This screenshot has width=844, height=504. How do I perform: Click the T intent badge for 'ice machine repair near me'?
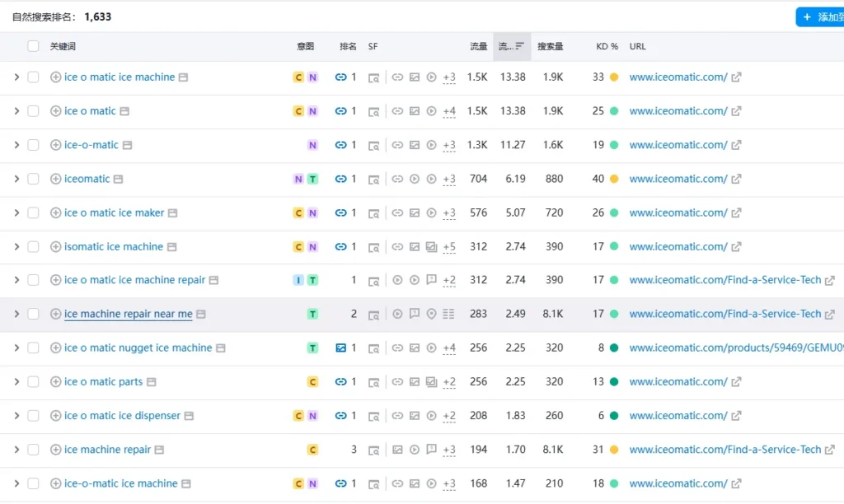(x=312, y=314)
